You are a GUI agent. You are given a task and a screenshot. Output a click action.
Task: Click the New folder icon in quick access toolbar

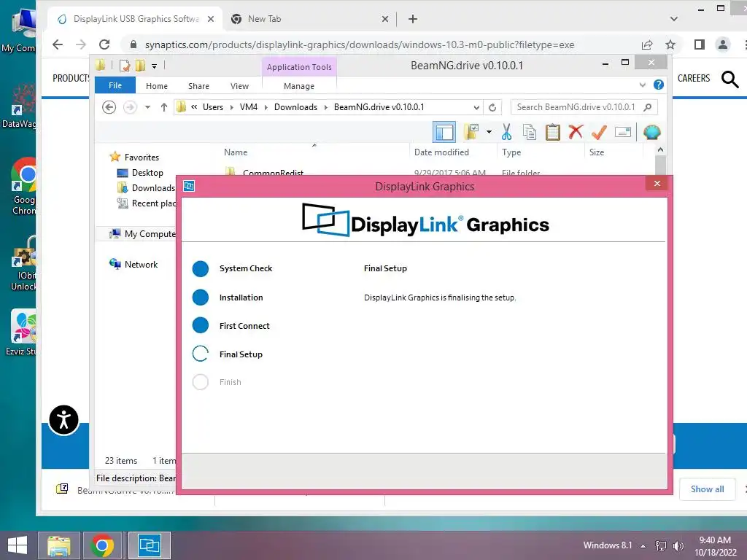pyautogui.click(x=140, y=65)
